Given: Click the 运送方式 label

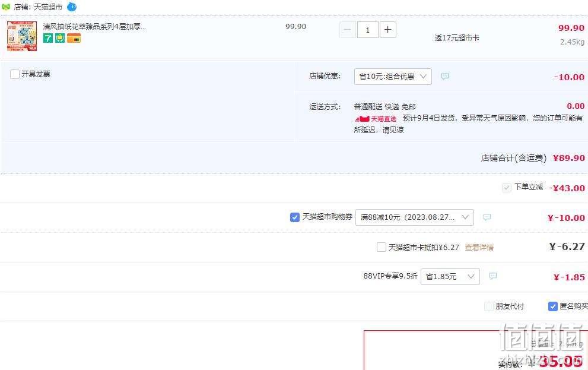Looking at the screenshot, I should coord(325,107).
